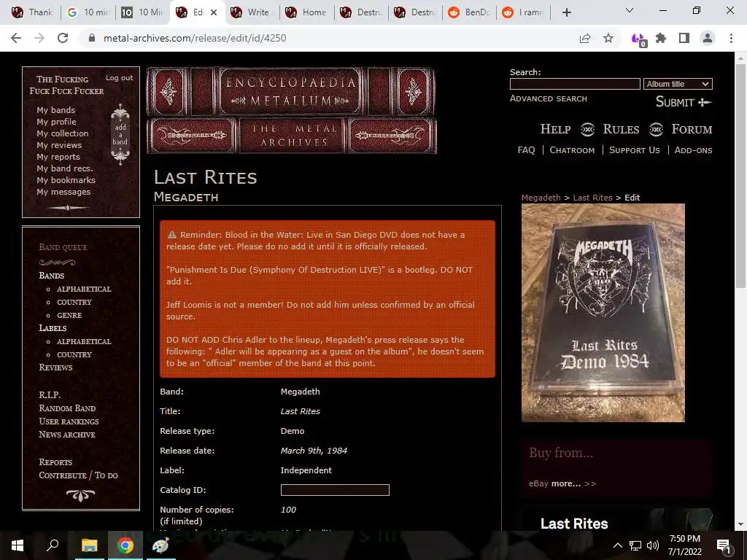Click into the Search input field
Viewport: 747px width, 560px height.
pyautogui.click(x=575, y=84)
